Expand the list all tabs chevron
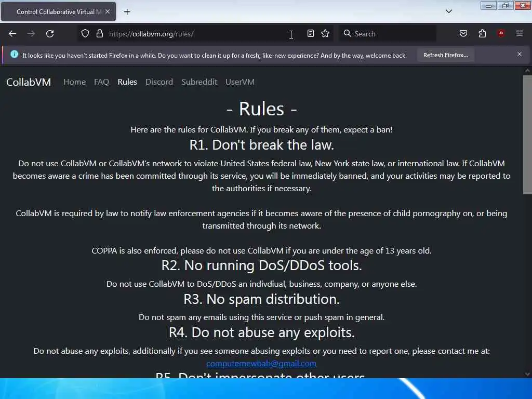 [448, 11]
